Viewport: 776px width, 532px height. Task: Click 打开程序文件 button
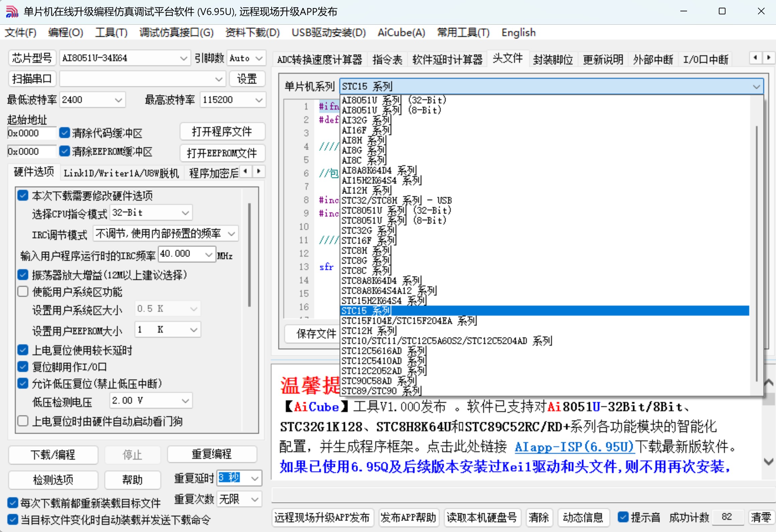tap(222, 131)
